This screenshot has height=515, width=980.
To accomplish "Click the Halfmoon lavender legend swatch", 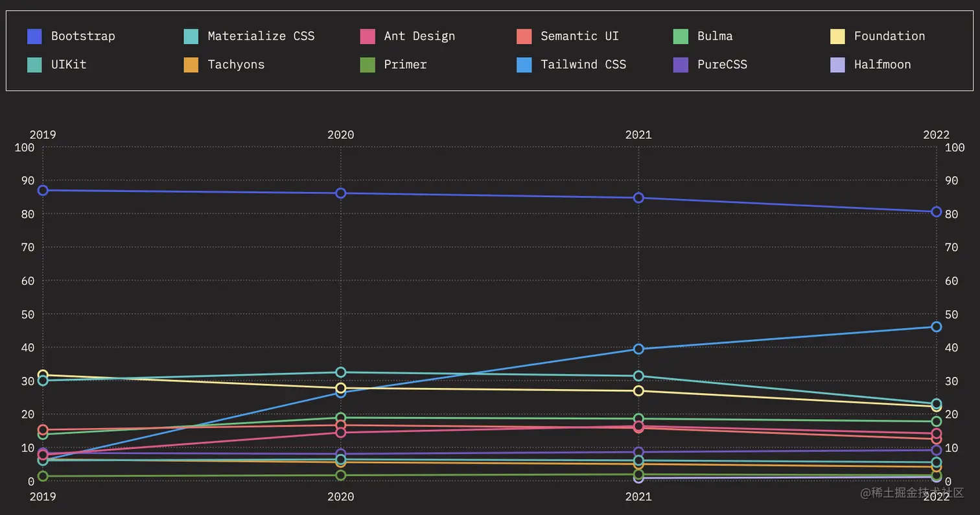I will point(838,65).
